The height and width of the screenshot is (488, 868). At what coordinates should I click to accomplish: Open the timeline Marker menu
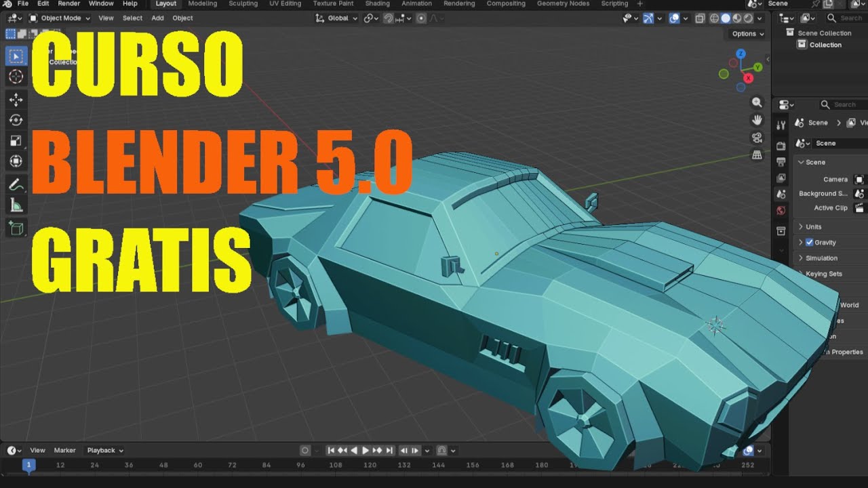(64, 450)
